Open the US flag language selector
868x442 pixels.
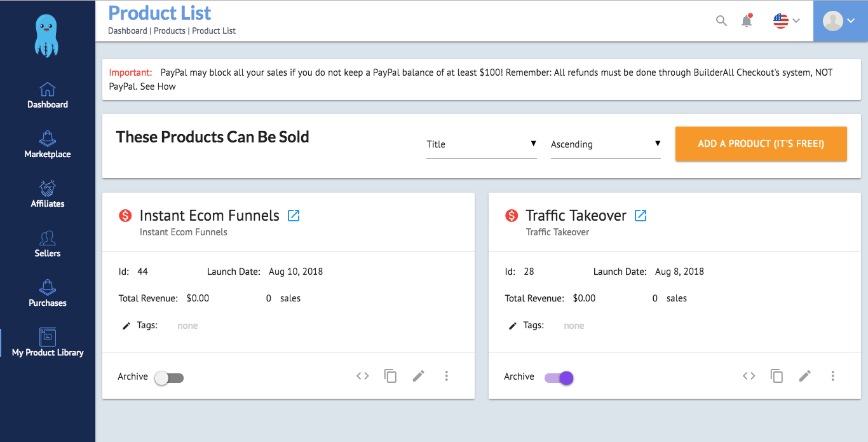[786, 20]
